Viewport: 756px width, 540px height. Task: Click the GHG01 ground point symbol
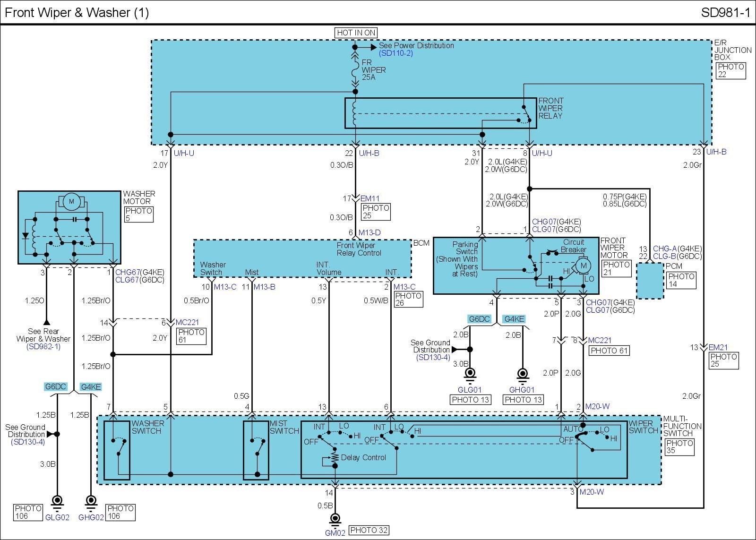click(522, 374)
